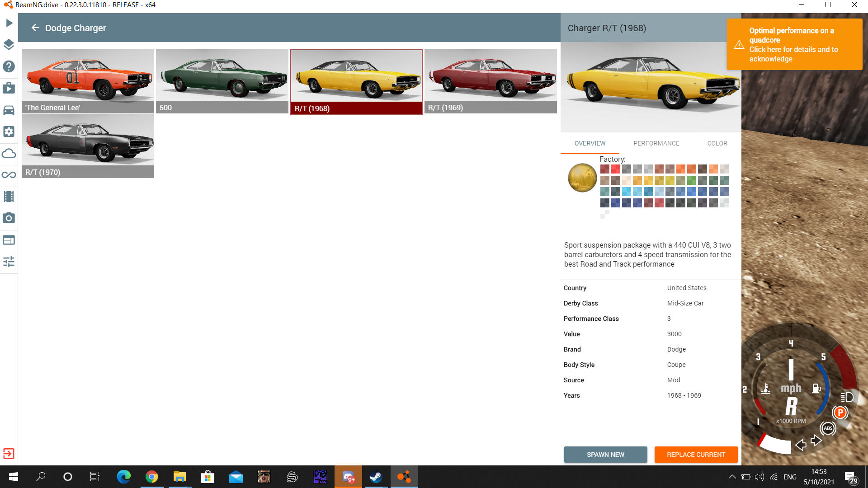Acknowledge the quadcore performance notification

pos(794,44)
